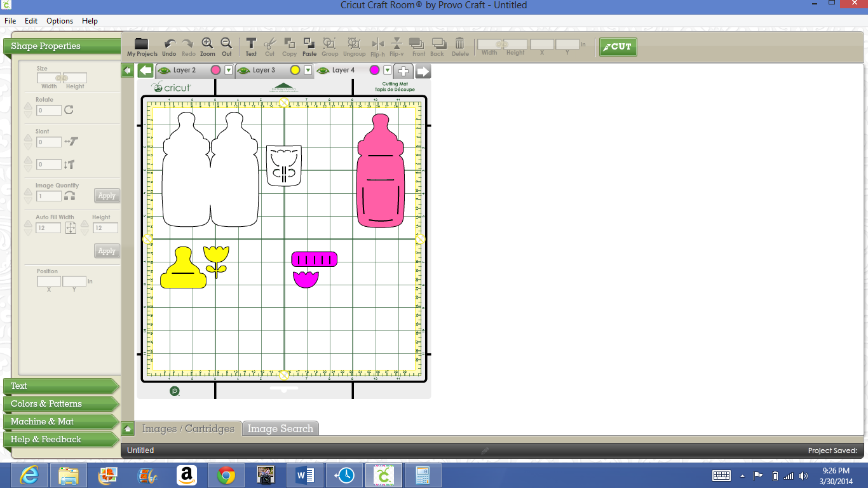Expand Machine & Mat panel
Image resolution: width=868 pixels, height=488 pixels.
(x=62, y=421)
